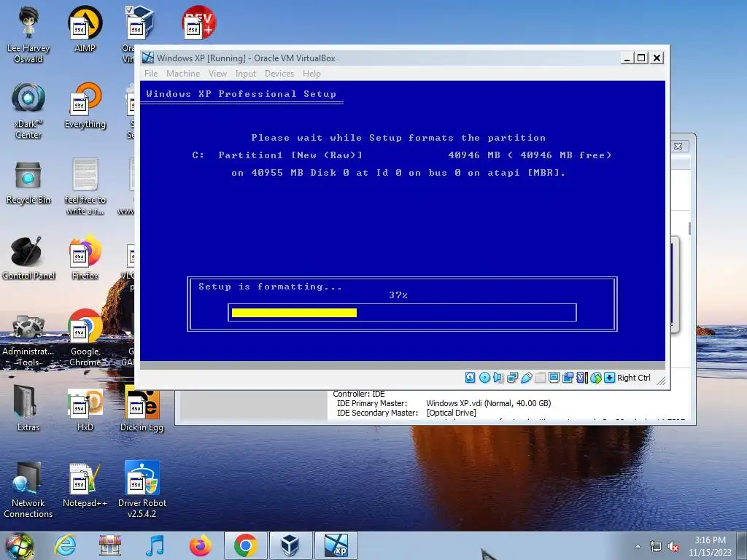Switch to the Windows XP VM taskbar button
747x560 pixels.
click(336, 545)
